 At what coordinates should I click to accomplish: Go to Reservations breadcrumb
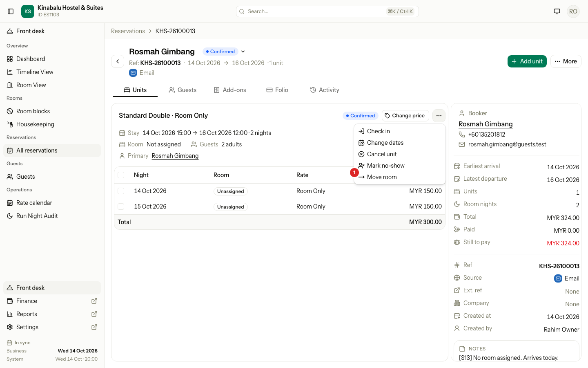[x=128, y=31]
